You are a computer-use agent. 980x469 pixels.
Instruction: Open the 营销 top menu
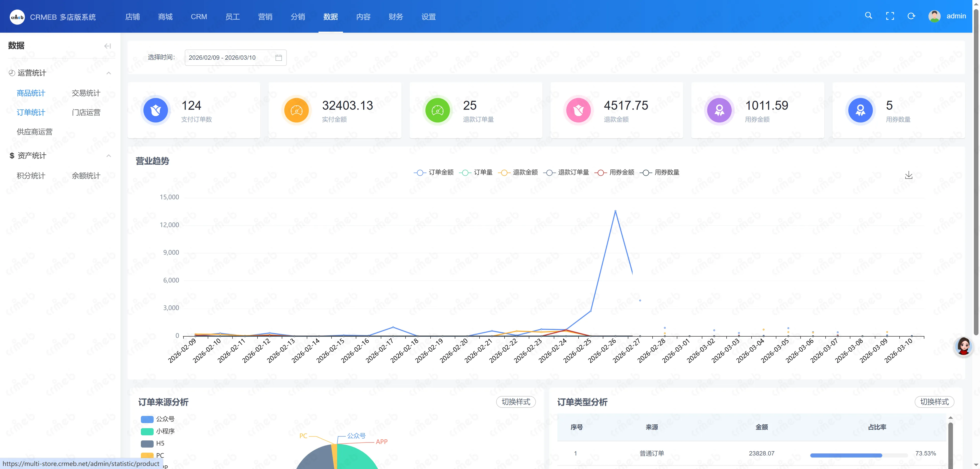(265, 17)
